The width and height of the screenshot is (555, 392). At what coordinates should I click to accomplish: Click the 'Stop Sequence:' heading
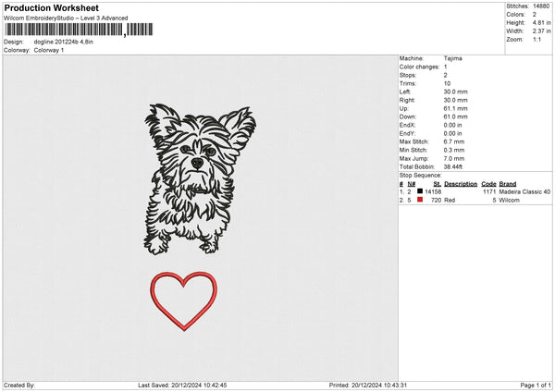coord(421,176)
